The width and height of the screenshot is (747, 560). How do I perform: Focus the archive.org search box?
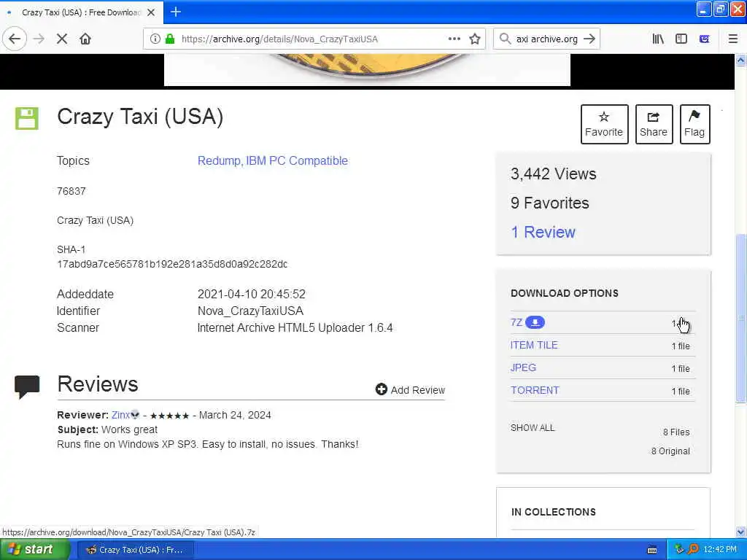[x=547, y=39]
